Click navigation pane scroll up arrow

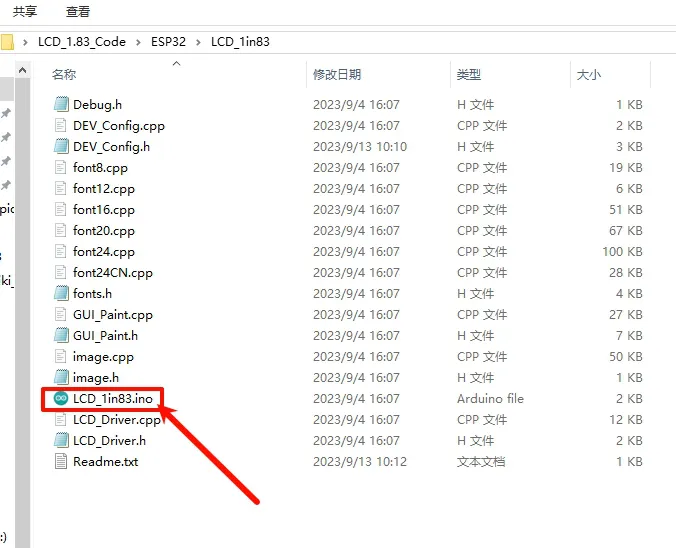[x=23, y=70]
